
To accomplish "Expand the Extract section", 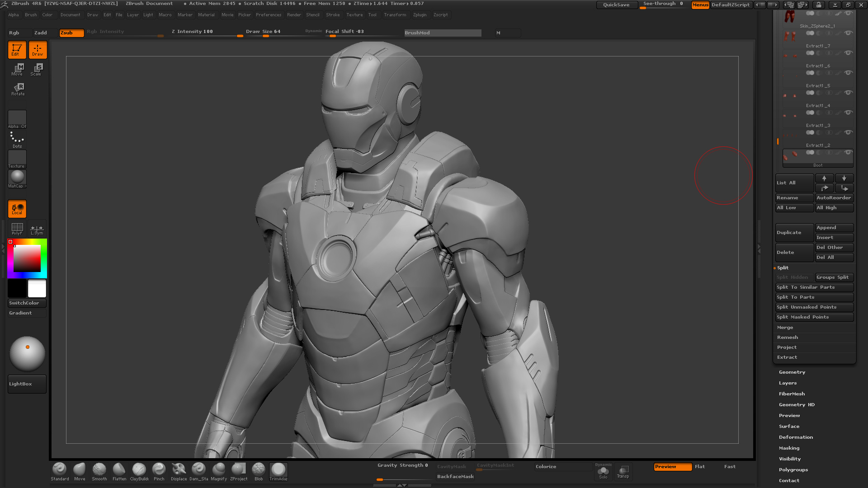I will 787,357.
